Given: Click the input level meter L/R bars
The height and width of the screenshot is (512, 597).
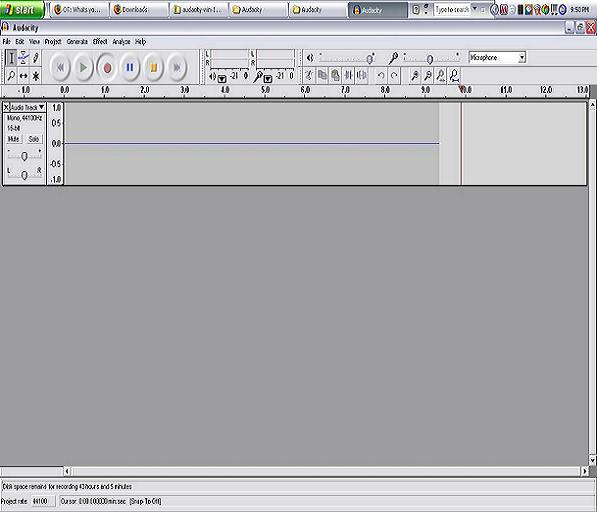Looking at the screenshot, I should click(x=276, y=59).
